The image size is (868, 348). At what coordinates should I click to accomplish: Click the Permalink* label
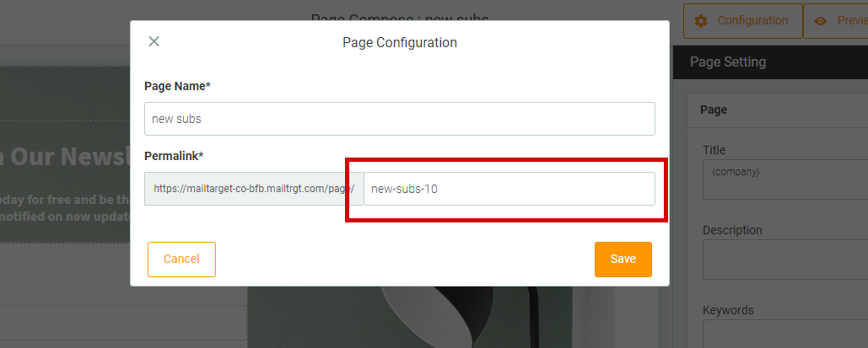click(x=174, y=156)
